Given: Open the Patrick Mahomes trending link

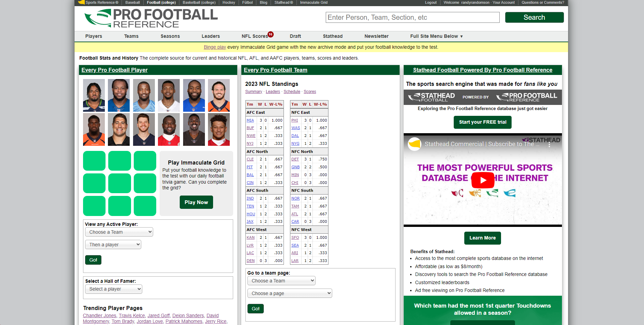Looking at the screenshot, I should pyautogui.click(x=184, y=321).
